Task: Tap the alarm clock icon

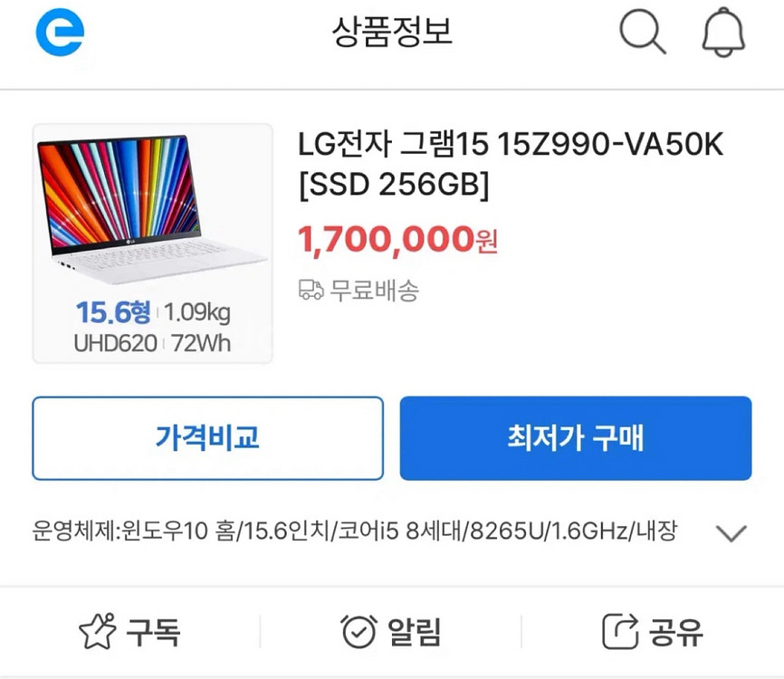Action: (x=359, y=631)
